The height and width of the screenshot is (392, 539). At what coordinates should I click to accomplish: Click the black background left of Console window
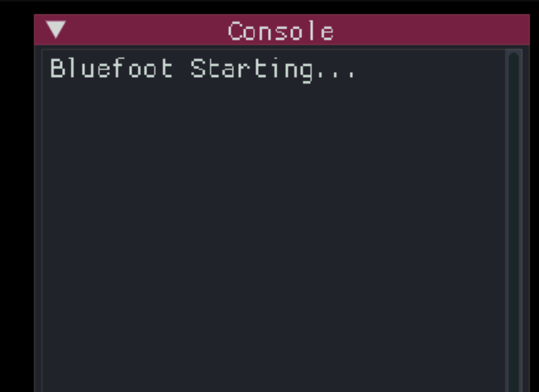[17, 207]
